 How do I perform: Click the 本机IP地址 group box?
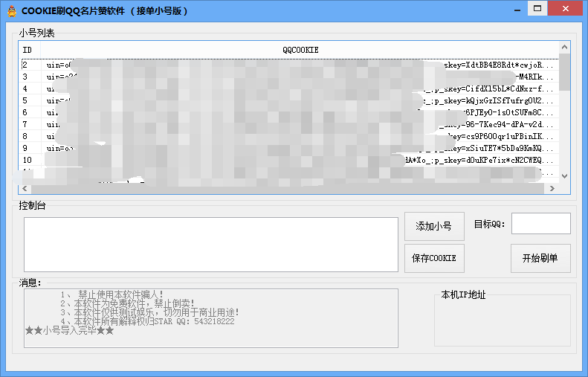[502, 320]
